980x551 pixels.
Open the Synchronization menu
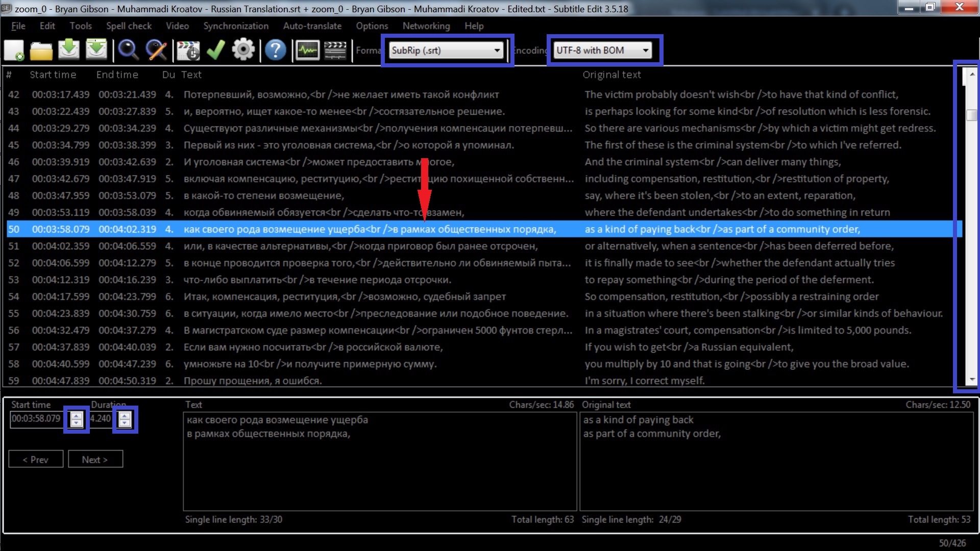click(x=236, y=26)
